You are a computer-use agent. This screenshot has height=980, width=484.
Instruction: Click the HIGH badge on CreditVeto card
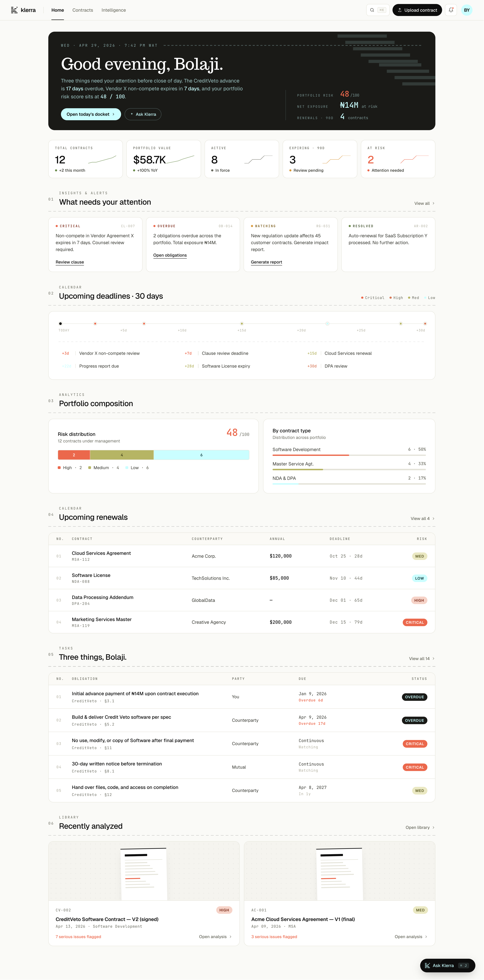click(x=224, y=910)
